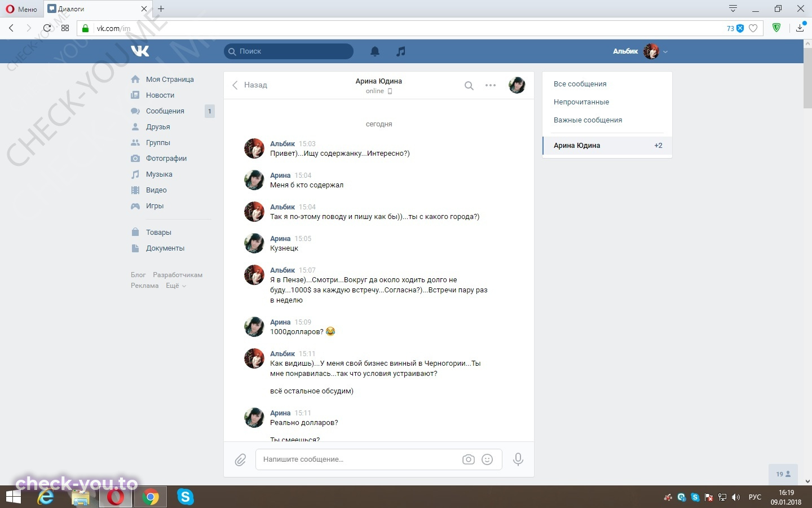Select message 'Кузнецк'
This screenshot has width=812, height=508.
(284, 248)
